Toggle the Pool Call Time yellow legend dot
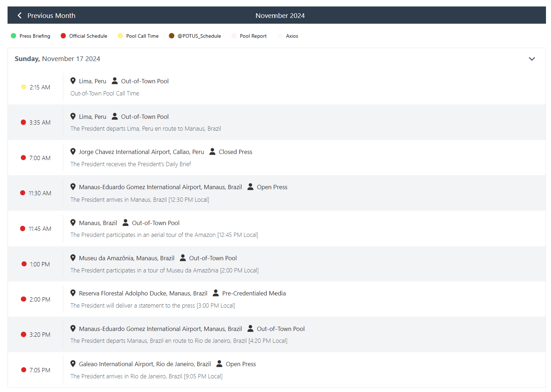The image size is (551, 392). click(x=120, y=36)
